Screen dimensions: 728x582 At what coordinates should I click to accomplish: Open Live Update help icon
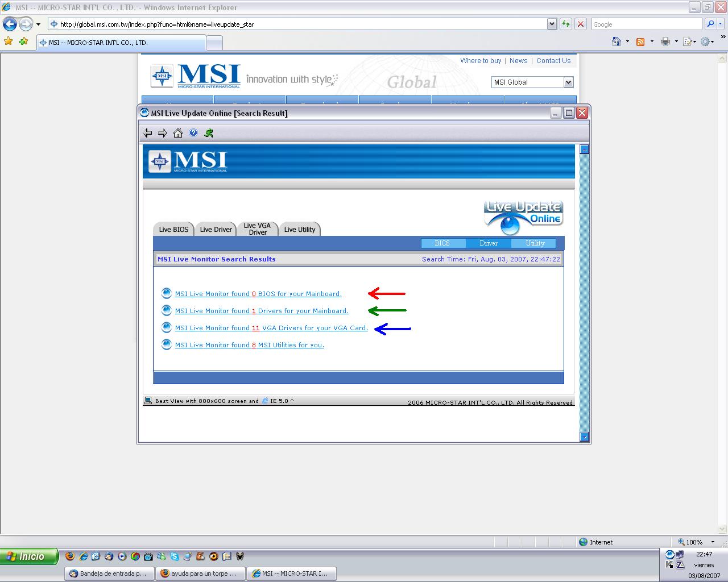193,133
